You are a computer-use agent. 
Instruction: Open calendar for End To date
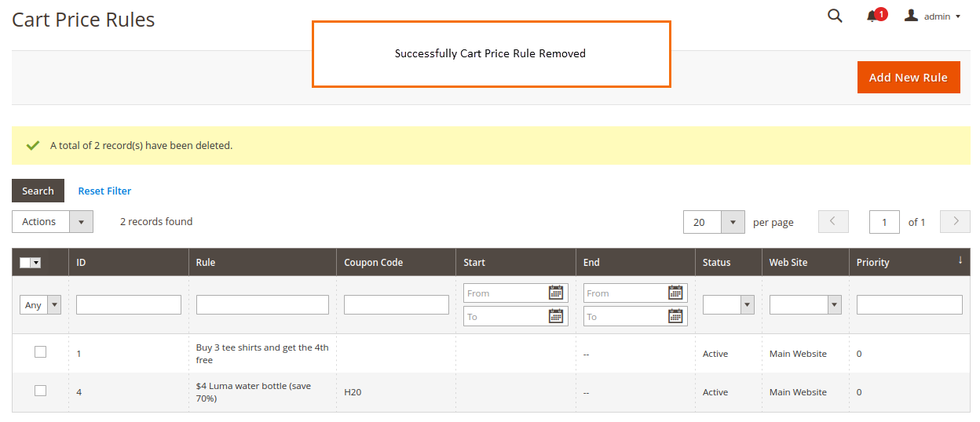pos(675,316)
